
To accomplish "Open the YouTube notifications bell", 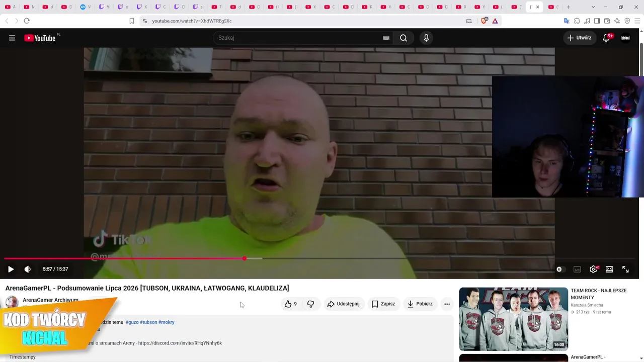I will coord(606,38).
